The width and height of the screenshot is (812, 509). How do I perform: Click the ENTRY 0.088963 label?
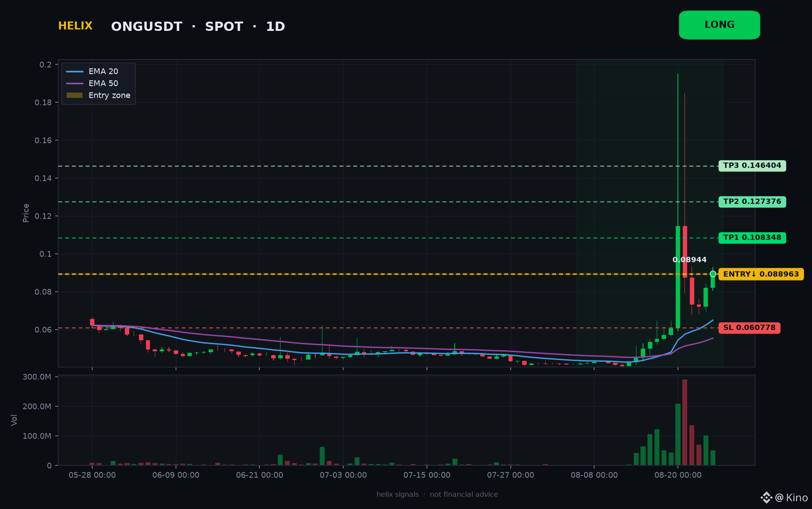pyautogui.click(x=761, y=274)
